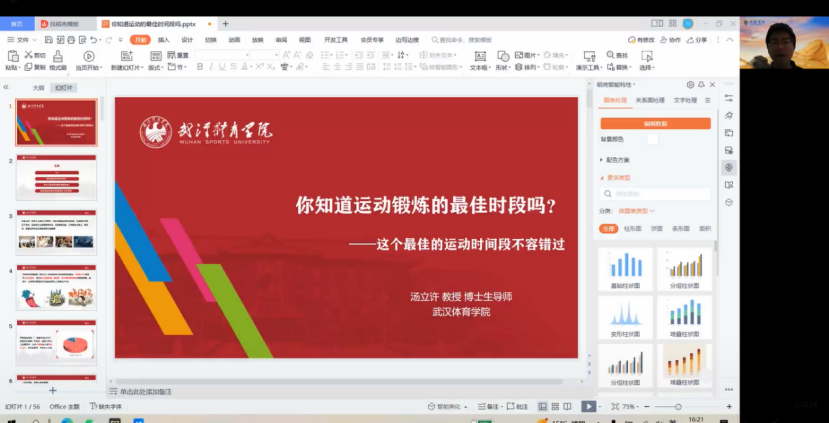Open the 按图表类型 category dropdown
This screenshot has height=423, width=829.
click(636, 211)
